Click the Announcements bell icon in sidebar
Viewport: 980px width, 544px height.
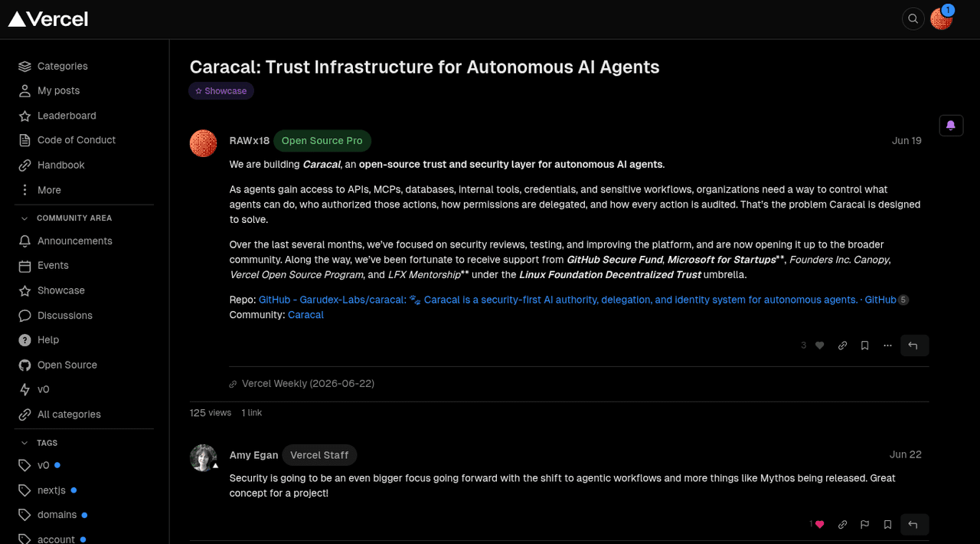tap(24, 241)
